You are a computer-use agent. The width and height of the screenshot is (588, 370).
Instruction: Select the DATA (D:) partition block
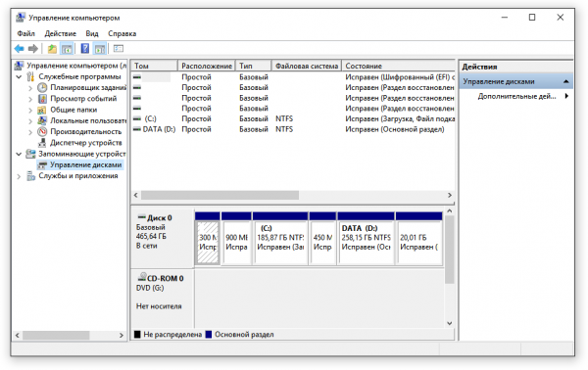(x=367, y=243)
